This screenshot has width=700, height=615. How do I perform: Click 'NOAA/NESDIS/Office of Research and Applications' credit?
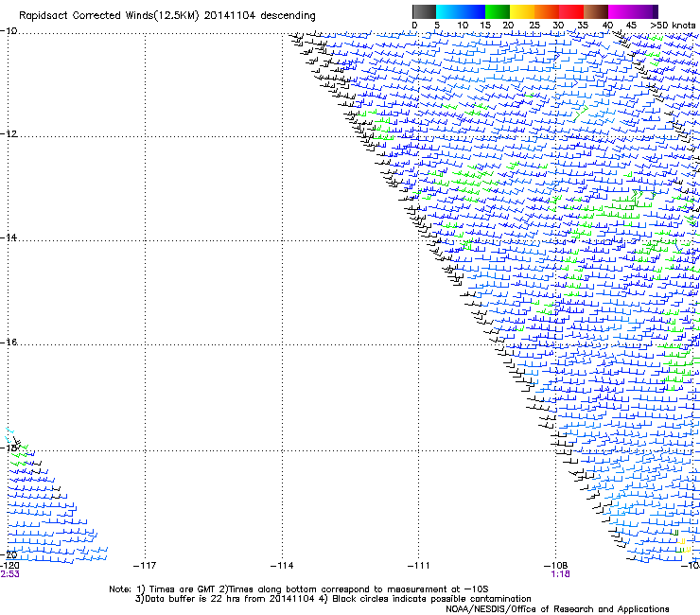[x=557, y=609]
